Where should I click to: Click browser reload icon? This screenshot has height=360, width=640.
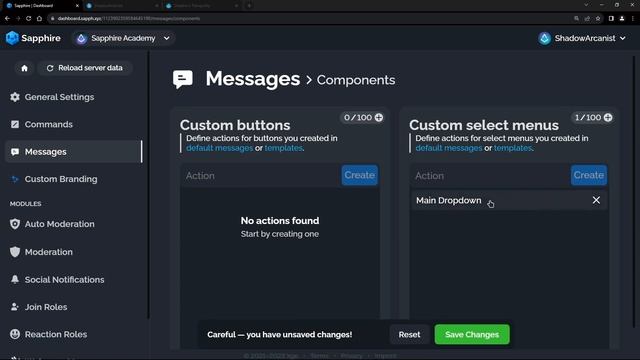point(29,18)
